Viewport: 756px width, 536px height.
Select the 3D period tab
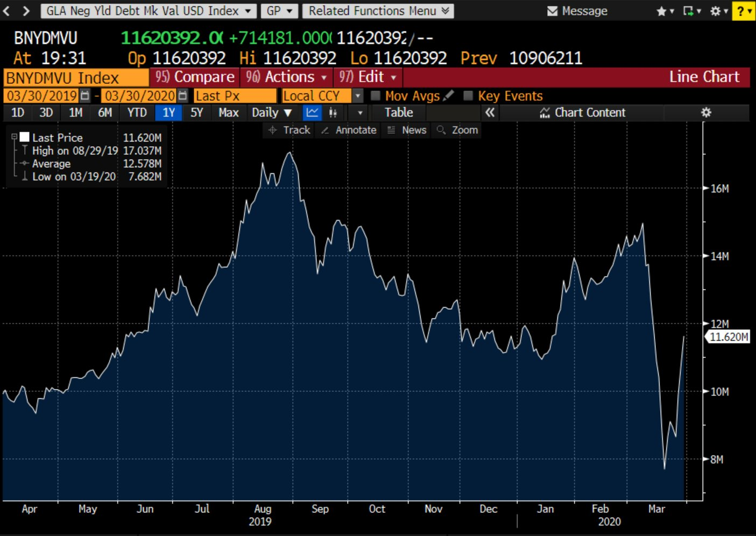46,112
